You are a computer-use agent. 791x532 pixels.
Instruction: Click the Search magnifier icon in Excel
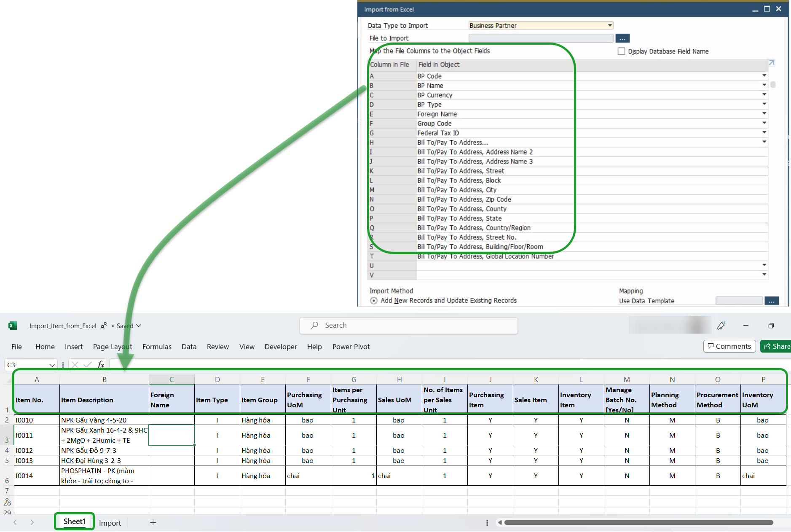tap(314, 325)
